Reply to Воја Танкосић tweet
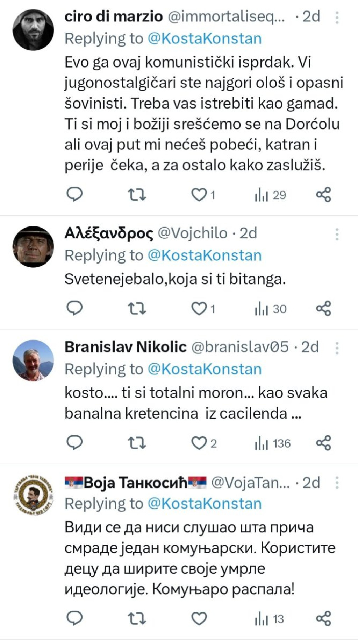The image size is (358, 644). coord(74,618)
